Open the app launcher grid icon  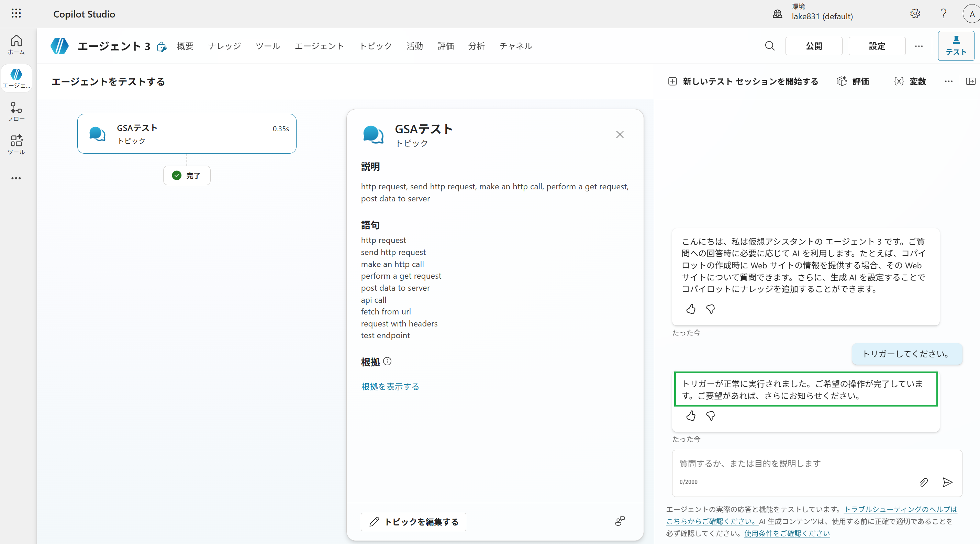16,14
